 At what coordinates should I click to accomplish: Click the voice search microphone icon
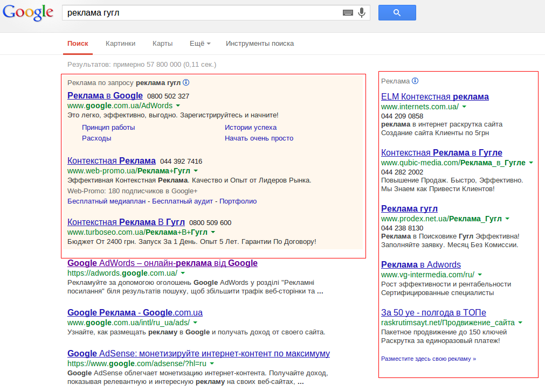coord(362,13)
